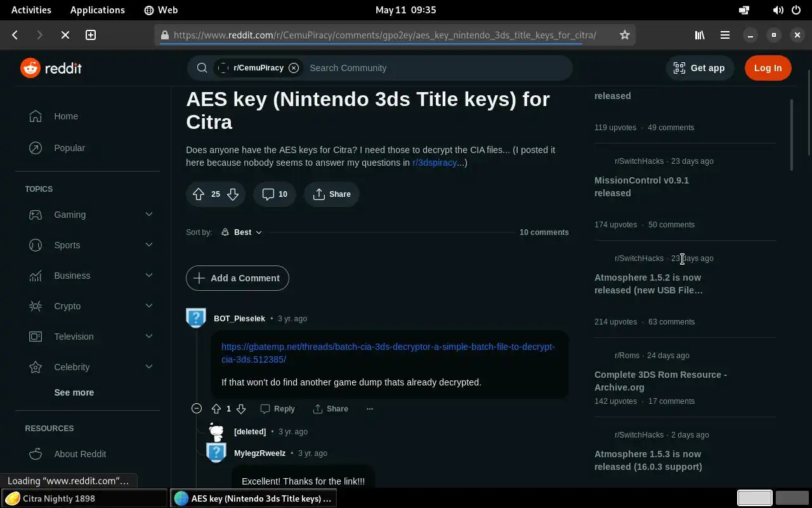Click Add a Comment
The width and height of the screenshot is (812, 508).
click(x=237, y=278)
